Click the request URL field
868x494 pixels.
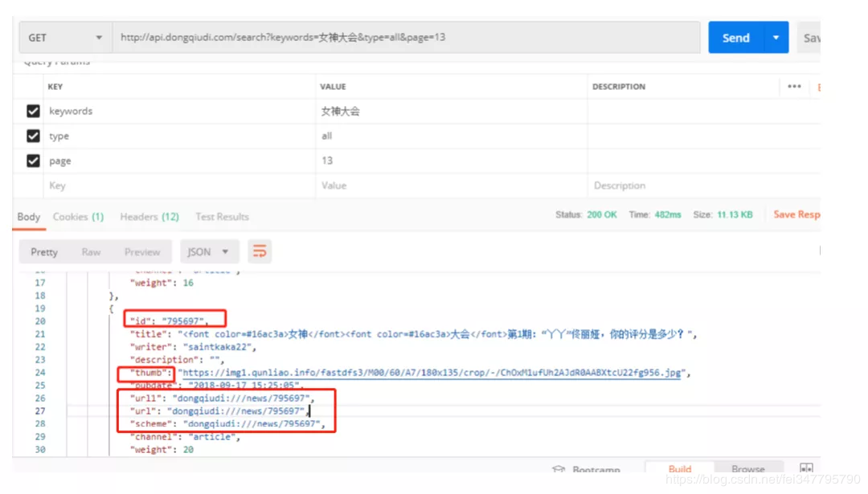click(x=407, y=38)
